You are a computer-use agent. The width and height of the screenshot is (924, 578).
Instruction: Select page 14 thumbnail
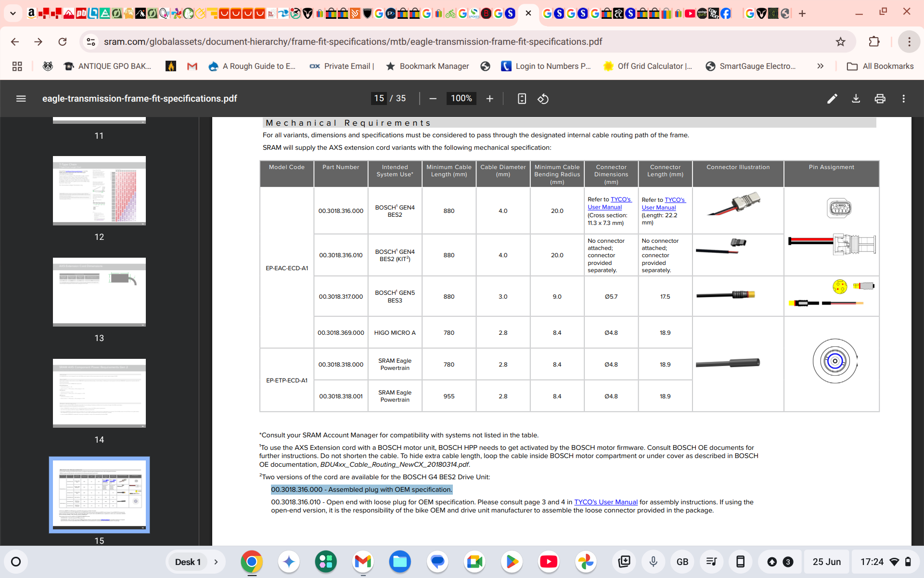[x=99, y=393]
